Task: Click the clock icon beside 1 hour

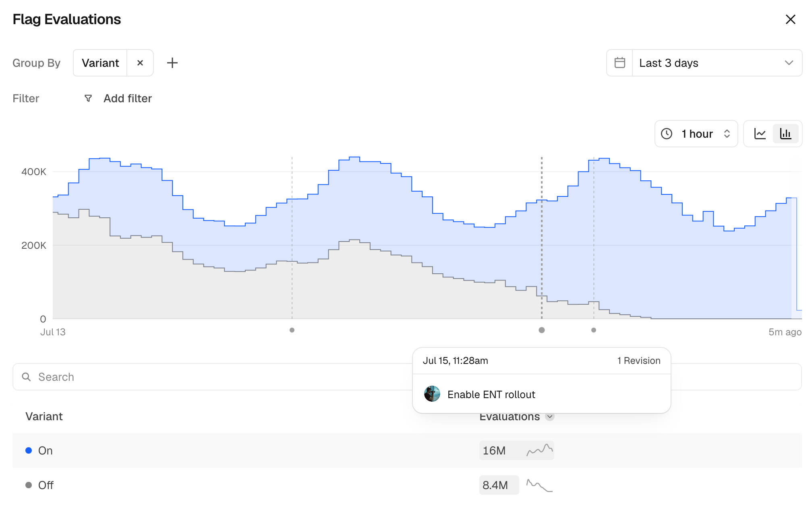Action: click(x=667, y=134)
